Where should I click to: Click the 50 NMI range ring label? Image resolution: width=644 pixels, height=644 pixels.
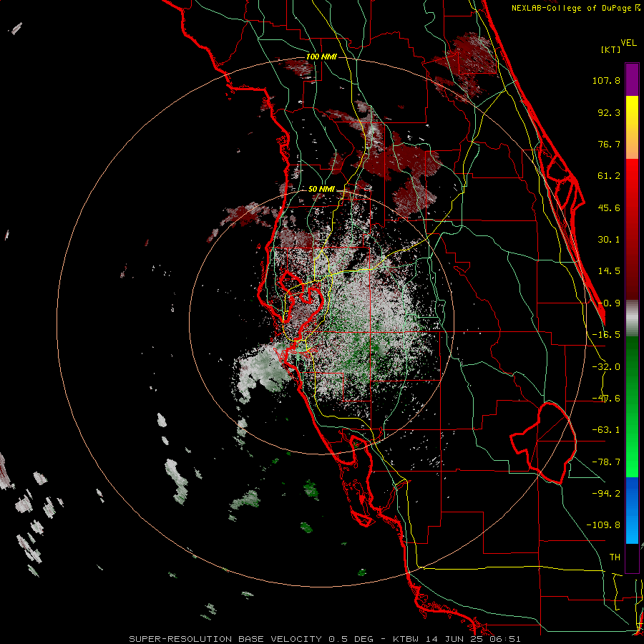[321, 189]
